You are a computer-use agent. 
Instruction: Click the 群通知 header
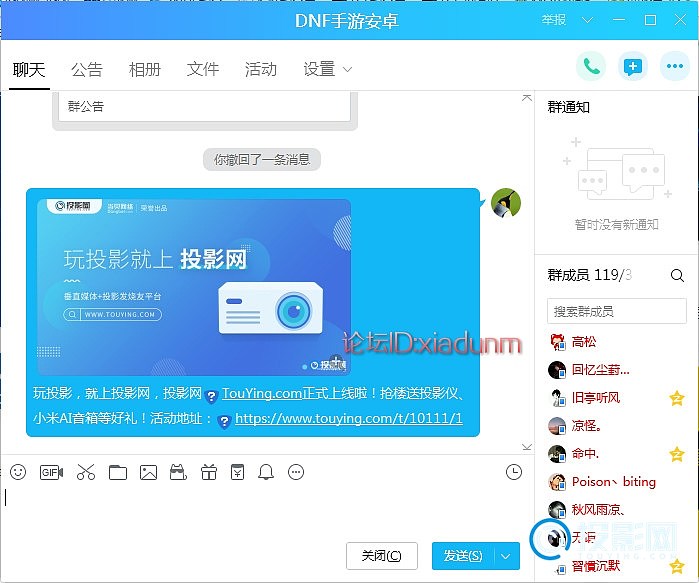coord(568,107)
